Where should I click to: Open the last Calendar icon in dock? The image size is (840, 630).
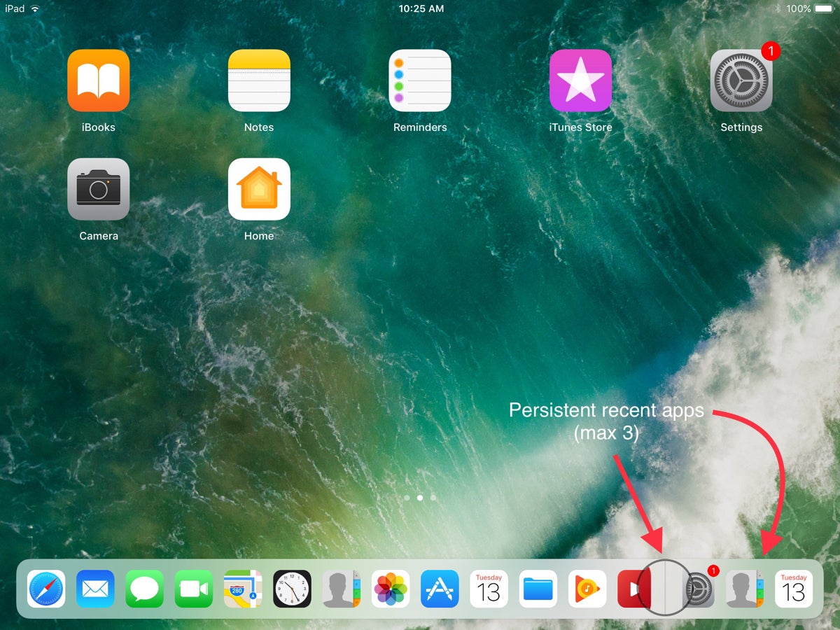[x=794, y=589]
